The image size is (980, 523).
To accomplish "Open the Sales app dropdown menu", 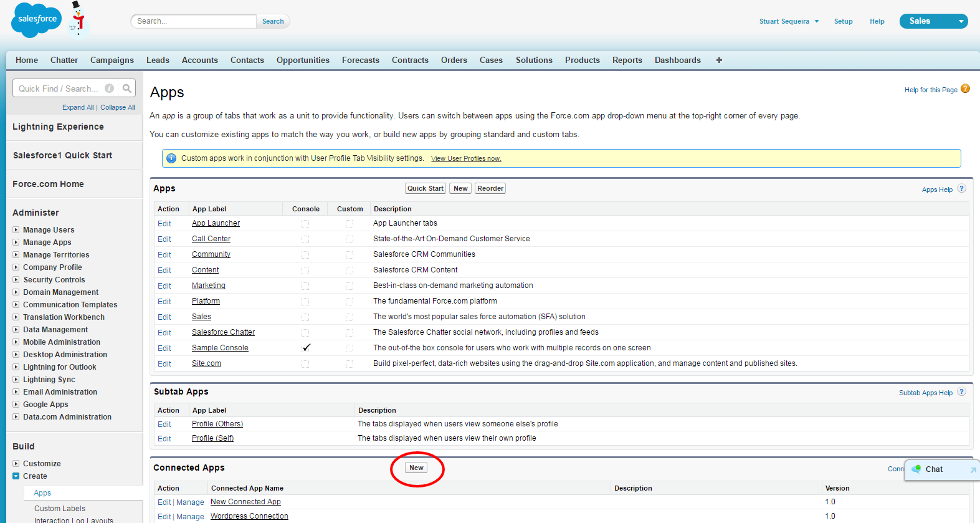I will [x=933, y=21].
